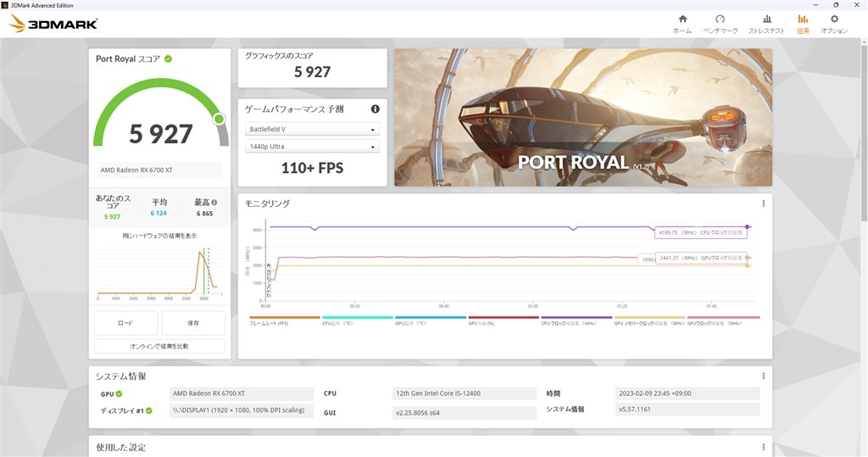This screenshot has height=457, width=868.
Task: Click the info icon next to 最高
Action: [x=214, y=202]
